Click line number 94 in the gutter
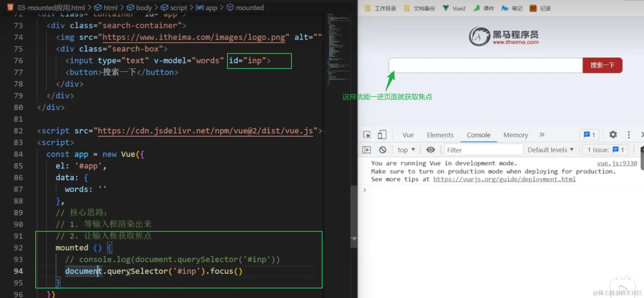Screen dimensions: 644x298 click(18, 271)
